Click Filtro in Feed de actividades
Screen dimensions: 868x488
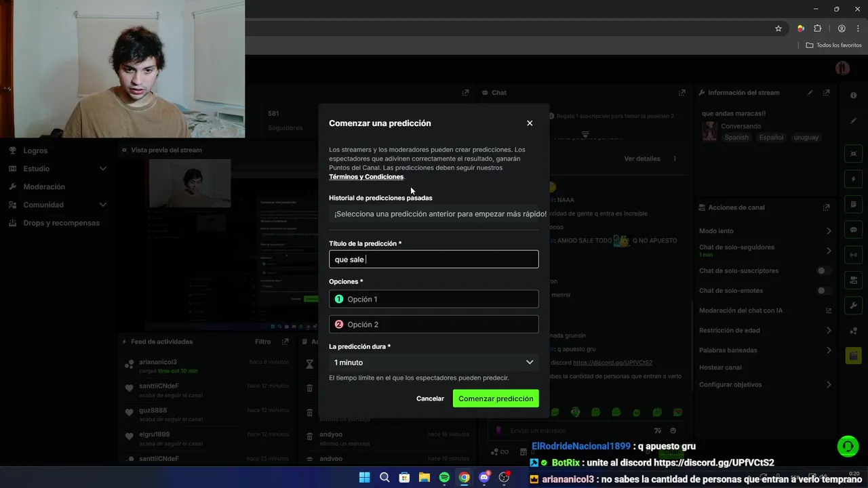(262, 342)
